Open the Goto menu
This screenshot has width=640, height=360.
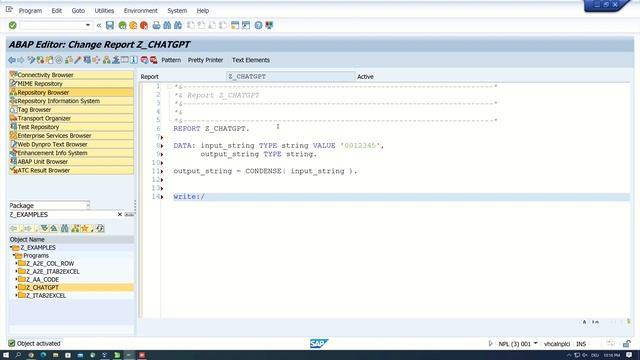tap(78, 11)
